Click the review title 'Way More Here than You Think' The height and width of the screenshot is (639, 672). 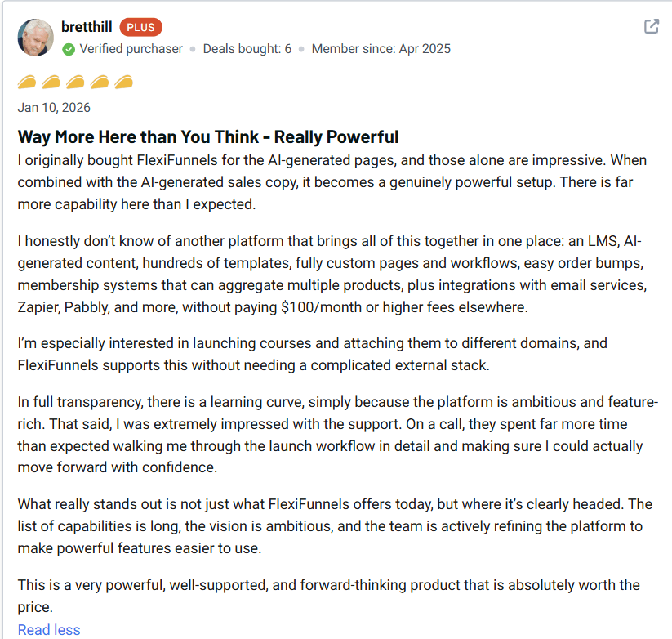click(208, 136)
